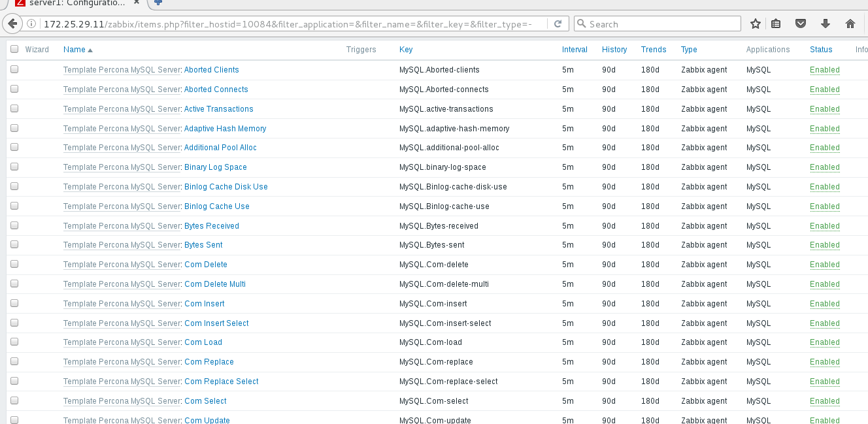Click the MySQL.Bytes-received key text

point(439,226)
